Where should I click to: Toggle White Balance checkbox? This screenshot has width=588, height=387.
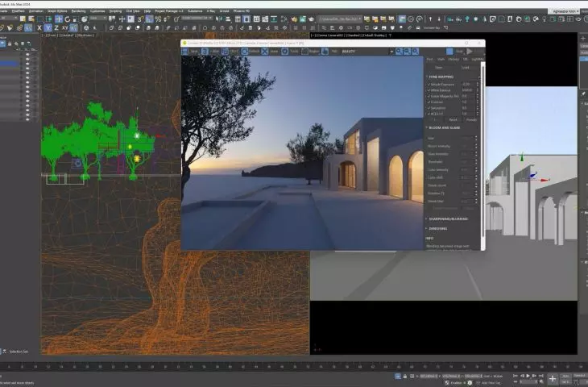click(x=429, y=90)
